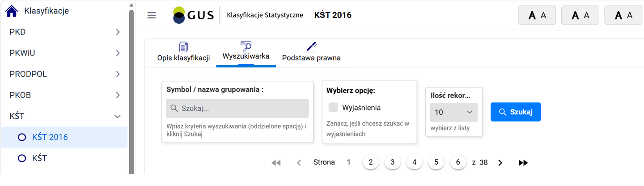The image size is (644, 186).
Task: Click the Klasyfikacje sidebar label
Action: point(47,11)
